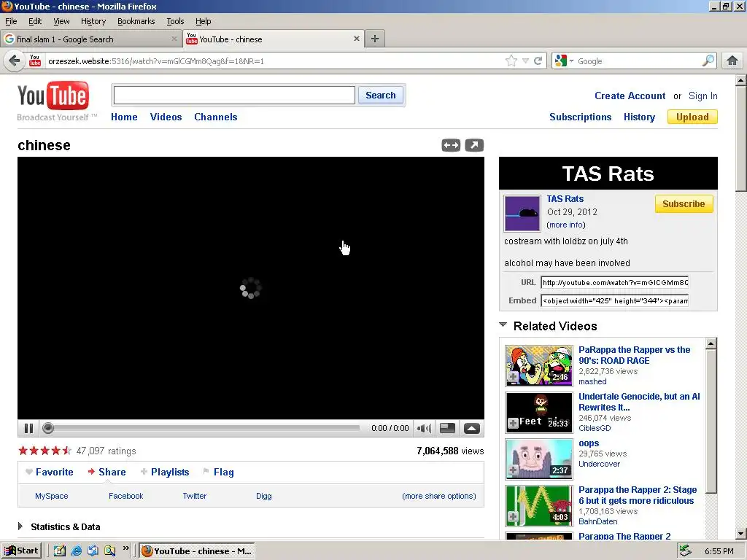Pause the video with the pause button
The image size is (747, 560).
click(x=28, y=429)
